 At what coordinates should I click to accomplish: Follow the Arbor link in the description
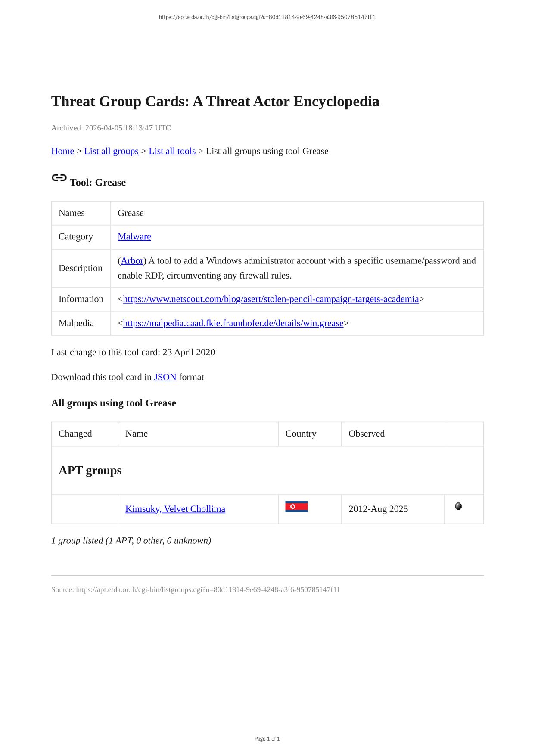(x=132, y=261)
